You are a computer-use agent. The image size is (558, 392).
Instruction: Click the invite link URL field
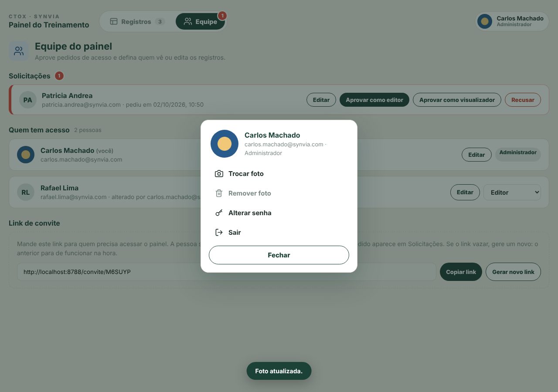pos(227,272)
